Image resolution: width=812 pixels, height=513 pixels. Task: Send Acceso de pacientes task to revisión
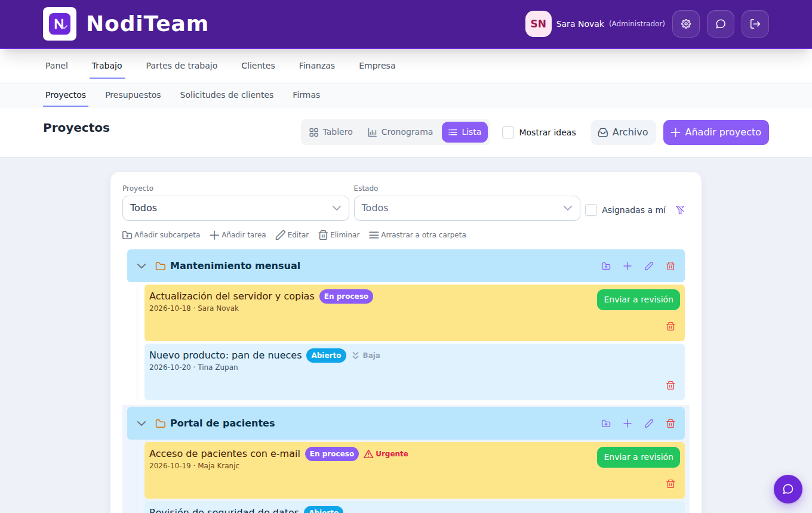(638, 457)
